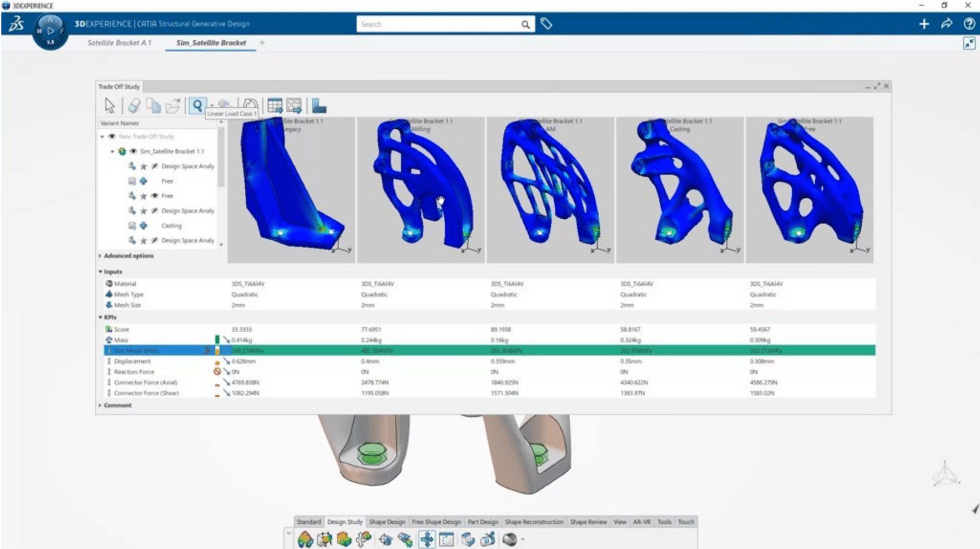The height and width of the screenshot is (549, 980).
Task: Toggle visibility eye of Sim_Satellite Bracket 1.1
Action: tap(133, 151)
